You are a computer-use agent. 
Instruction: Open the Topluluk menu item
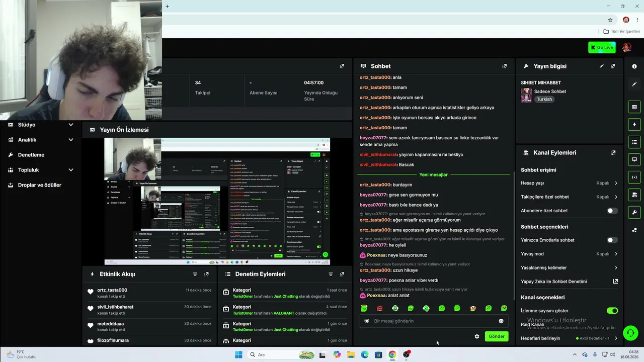28,170
